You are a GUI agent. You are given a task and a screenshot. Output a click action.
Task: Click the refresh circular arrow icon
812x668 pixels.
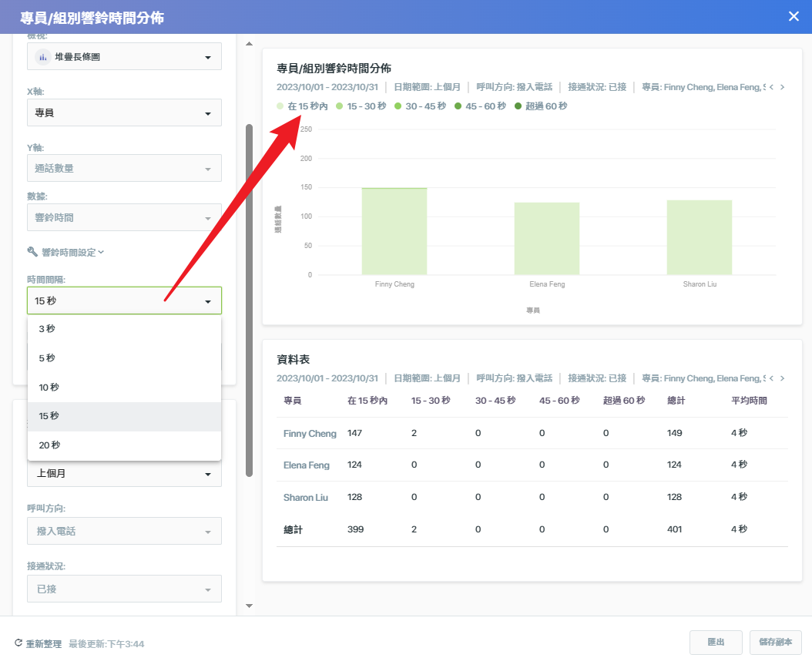18,643
